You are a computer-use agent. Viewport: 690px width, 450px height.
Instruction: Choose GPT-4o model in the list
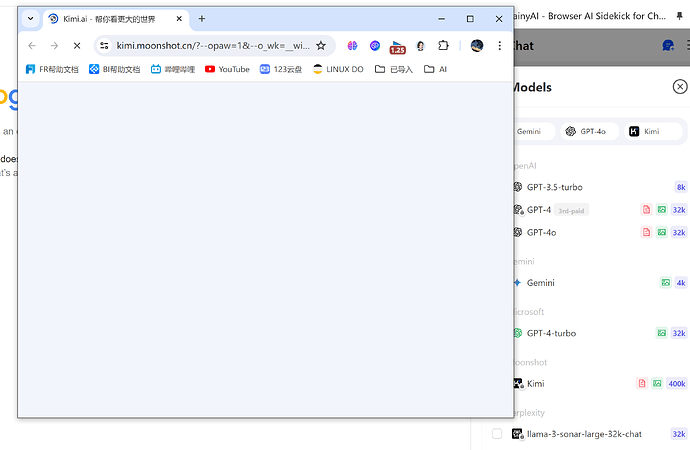[x=601, y=232]
